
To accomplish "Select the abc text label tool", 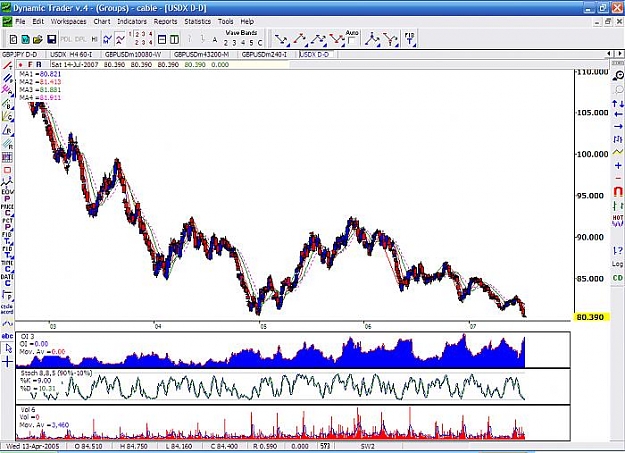I will [x=7, y=336].
